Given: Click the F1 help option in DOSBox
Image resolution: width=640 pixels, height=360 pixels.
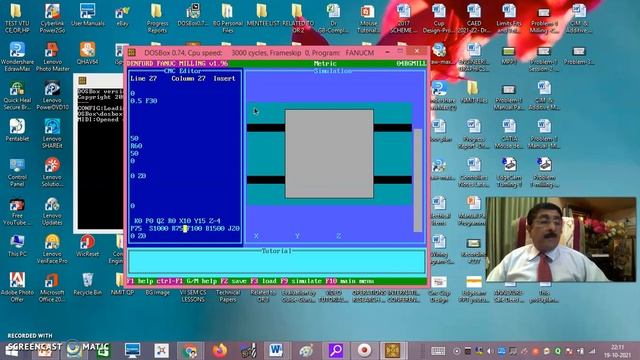Looking at the screenshot, I should (x=140, y=281).
